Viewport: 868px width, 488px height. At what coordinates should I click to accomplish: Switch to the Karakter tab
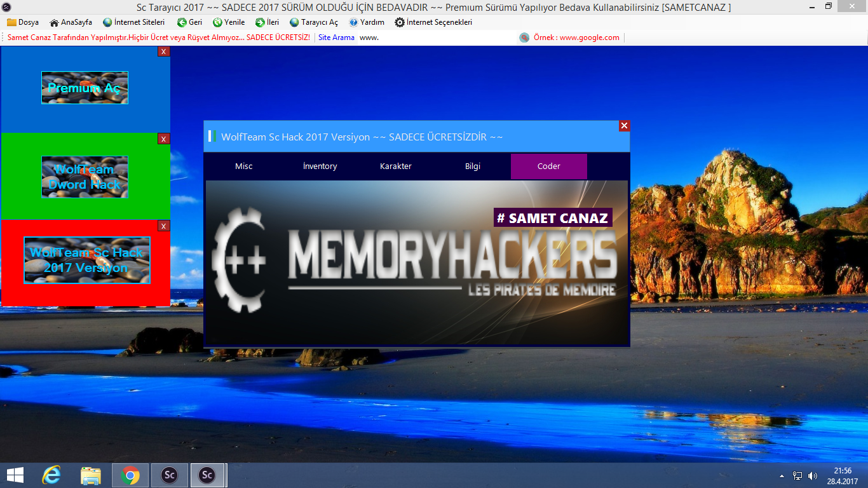[x=396, y=166]
